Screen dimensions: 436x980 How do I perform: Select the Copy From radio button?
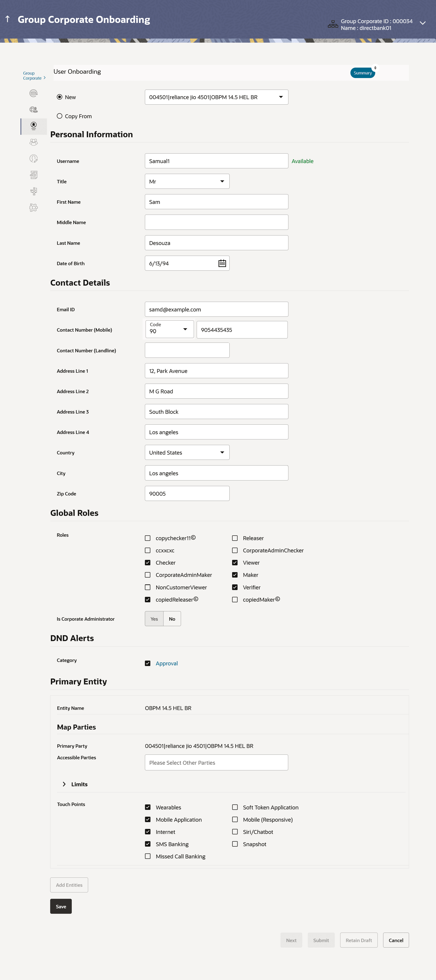[x=59, y=116]
